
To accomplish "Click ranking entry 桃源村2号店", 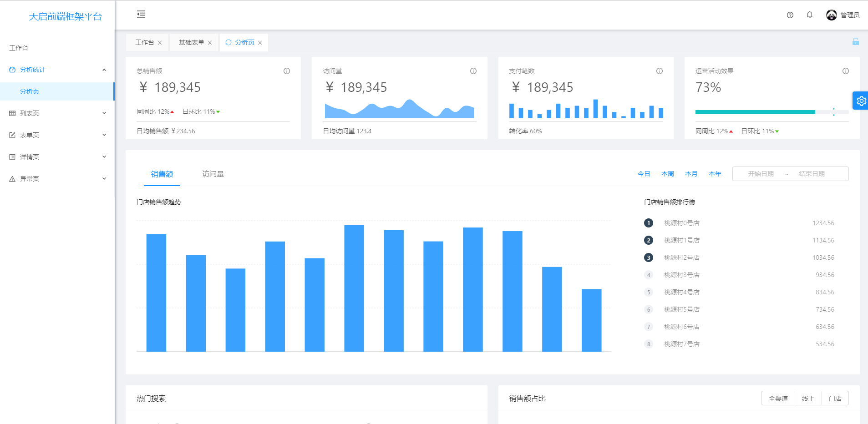I will pos(681,257).
